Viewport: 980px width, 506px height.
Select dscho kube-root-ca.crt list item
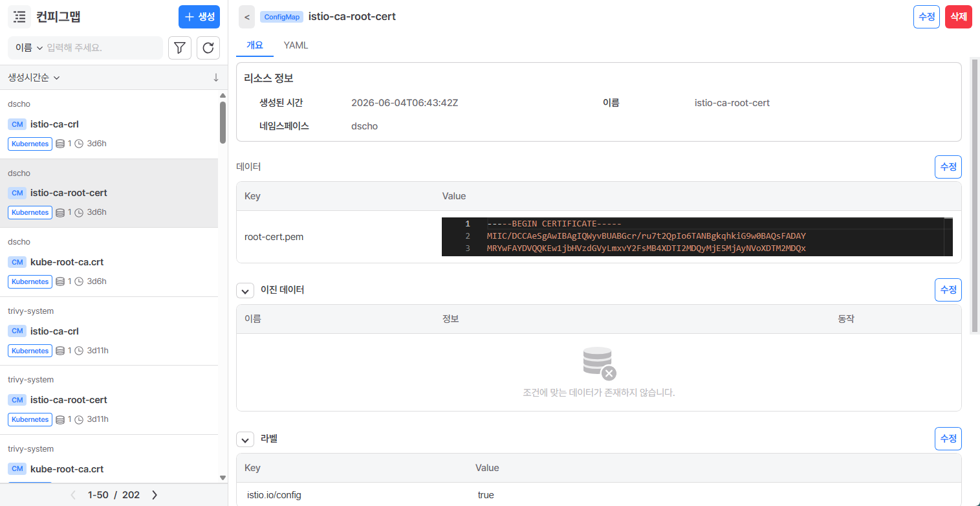(x=109, y=262)
